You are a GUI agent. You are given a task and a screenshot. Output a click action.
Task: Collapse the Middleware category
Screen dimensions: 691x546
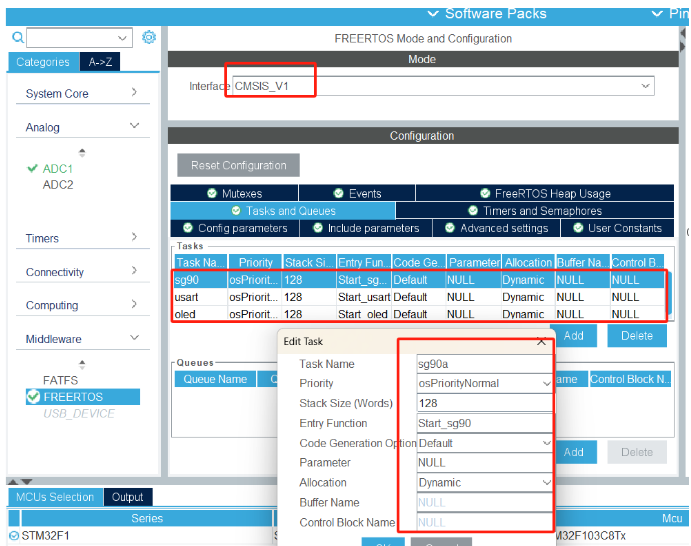[x=134, y=338]
